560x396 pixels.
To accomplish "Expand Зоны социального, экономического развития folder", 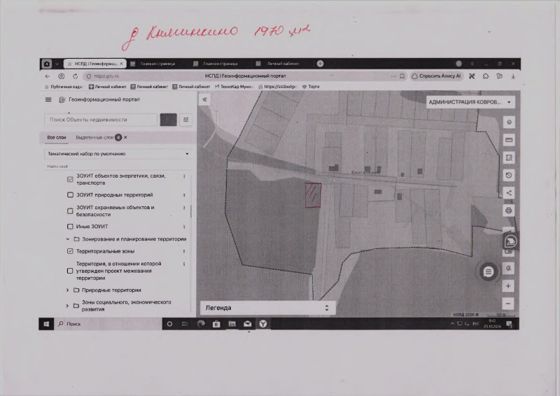I will [x=68, y=306].
